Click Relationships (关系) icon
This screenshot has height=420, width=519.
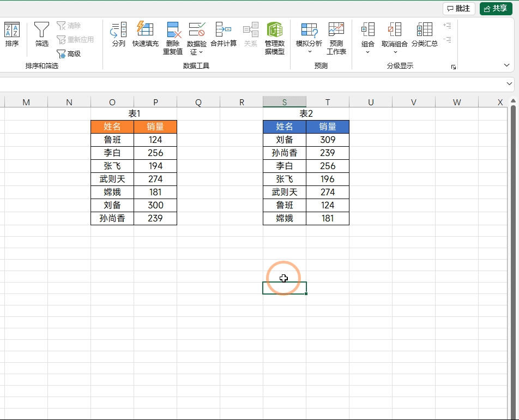point(251,30)
